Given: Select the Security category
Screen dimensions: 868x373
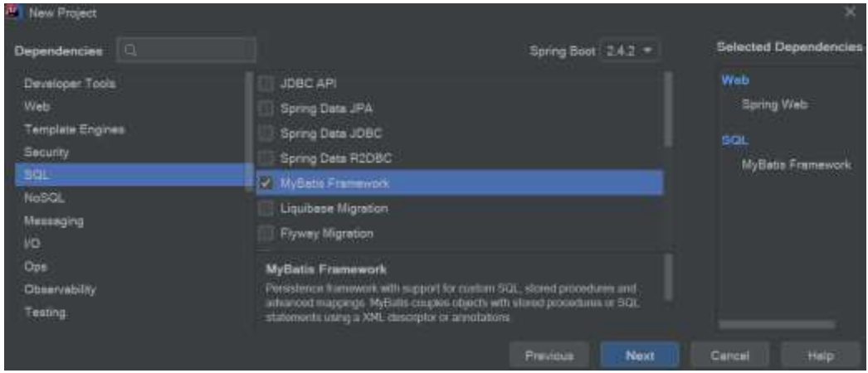Looking at the screenshot, I should (x=47, y=153).
